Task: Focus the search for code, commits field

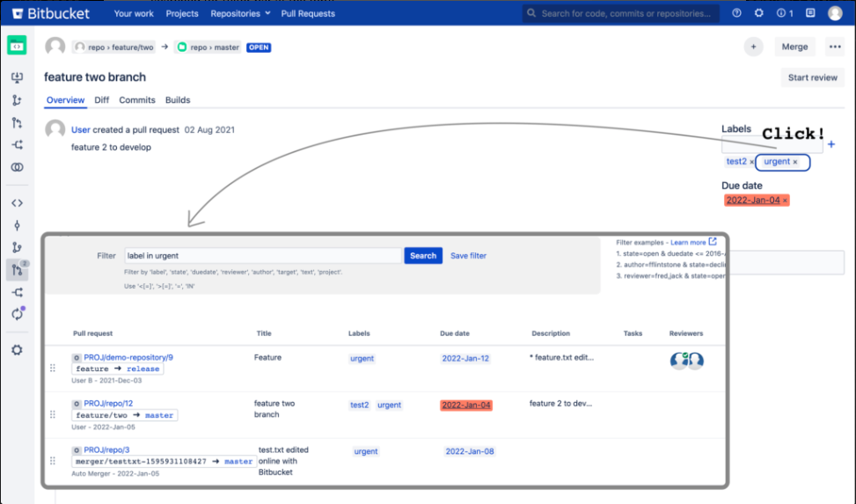Action: click(621, 13)
